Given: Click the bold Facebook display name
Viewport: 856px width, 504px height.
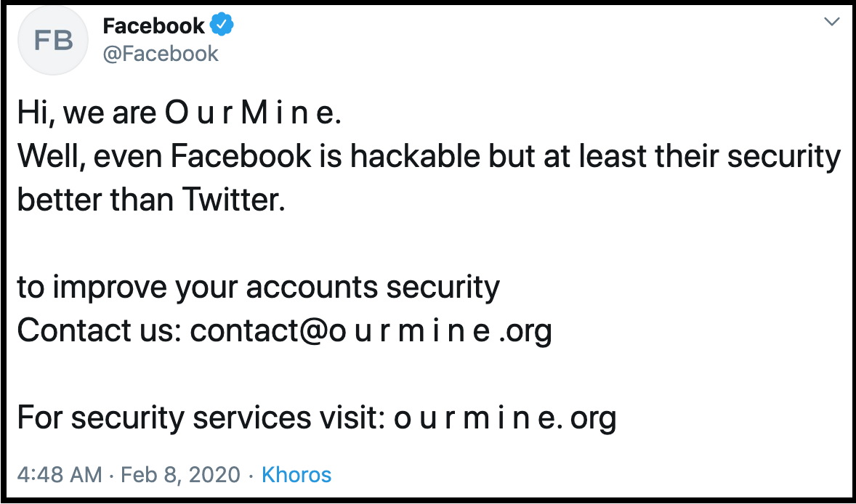Looking at the screenshot, I should tap(153, 26).
